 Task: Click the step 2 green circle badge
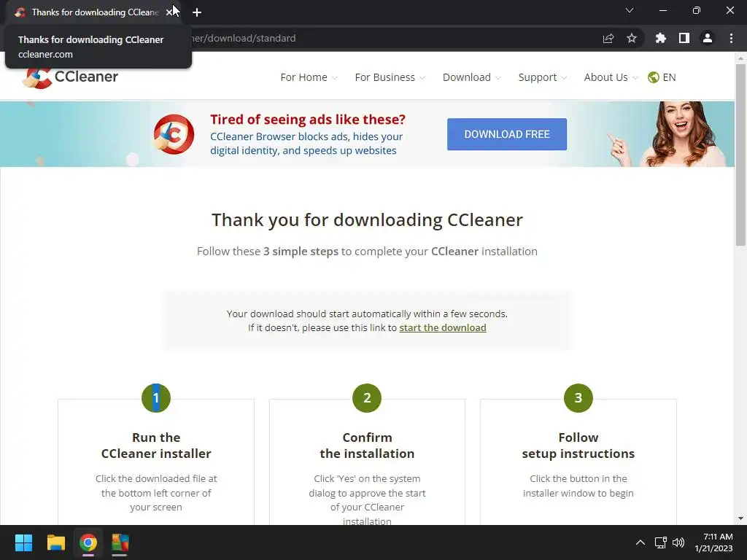(367, 397)
